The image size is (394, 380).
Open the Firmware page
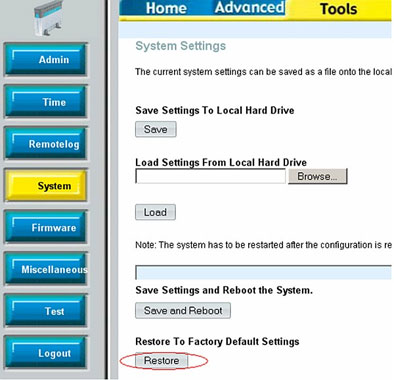(45, 227)
